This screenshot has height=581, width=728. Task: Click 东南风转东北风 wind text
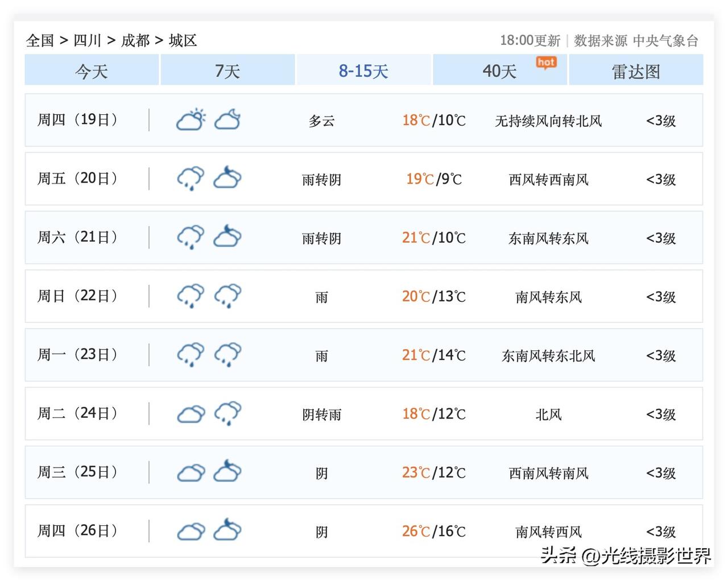click(x=549, y=356)
